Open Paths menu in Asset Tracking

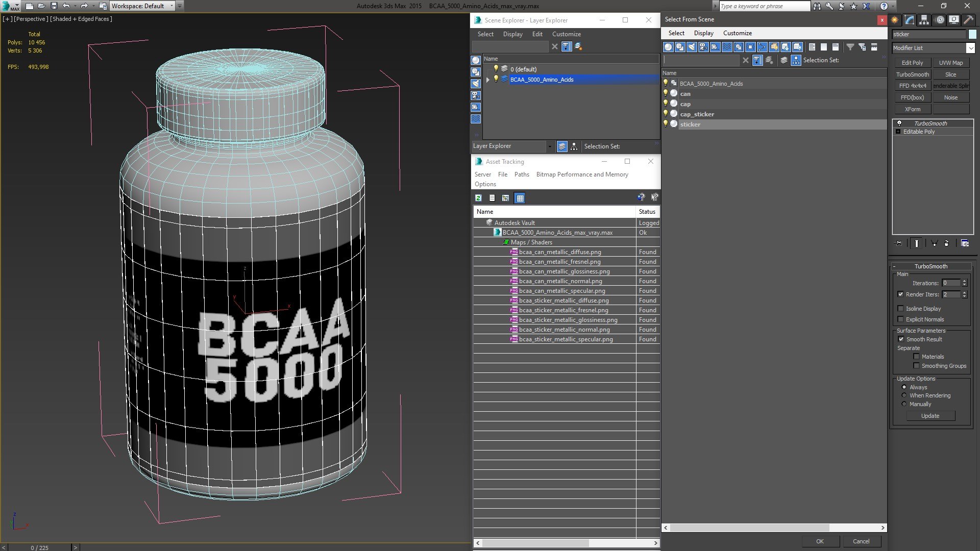(x=522, y=174)
